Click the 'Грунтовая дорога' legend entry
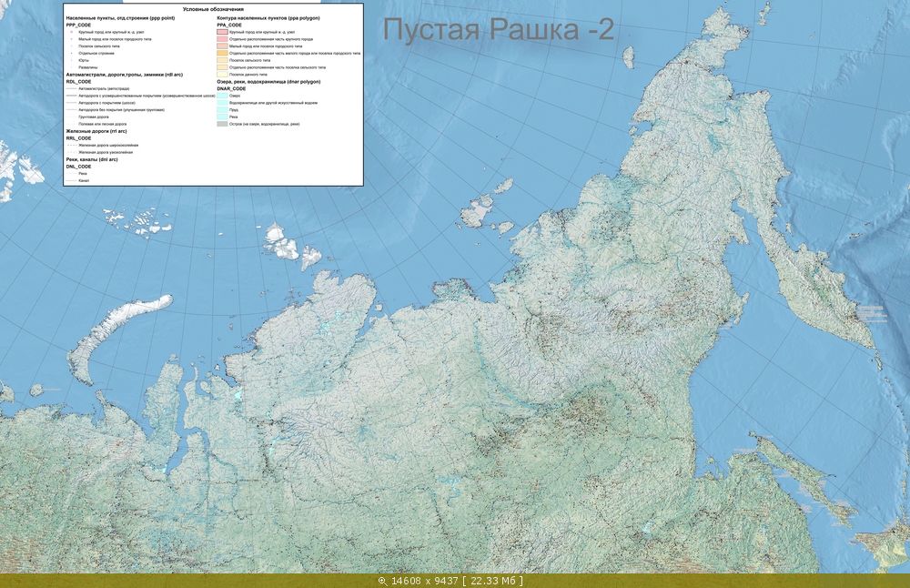Viewport: 910px width, 588px height. (x=94, y=117)
